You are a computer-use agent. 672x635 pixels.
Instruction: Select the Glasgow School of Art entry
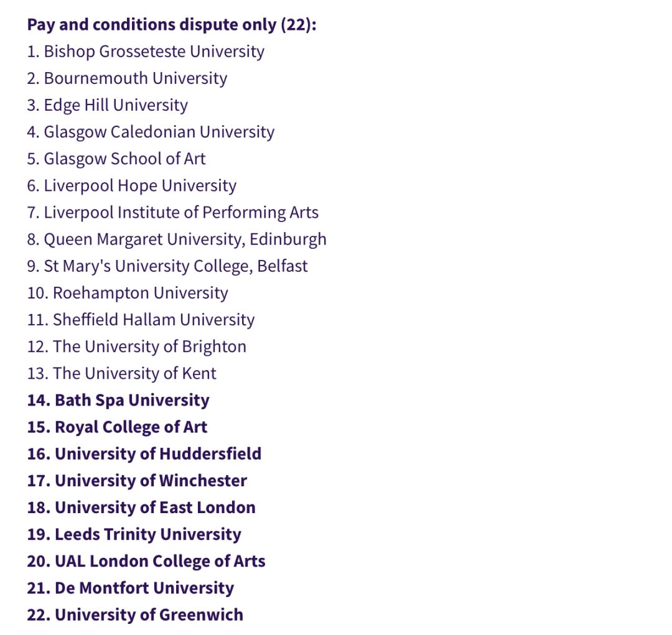pyautogui.click(x=124, y=159)
